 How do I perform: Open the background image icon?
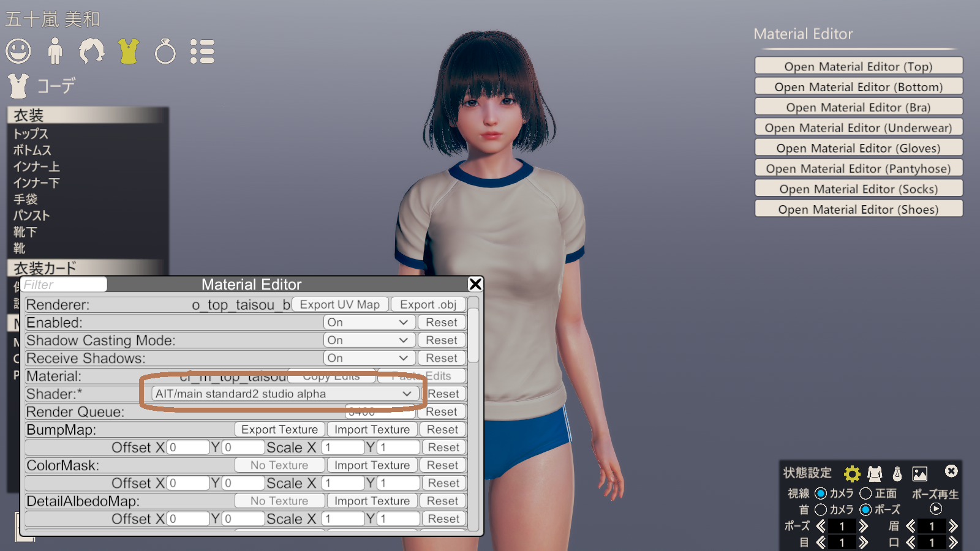coord(919,473)
